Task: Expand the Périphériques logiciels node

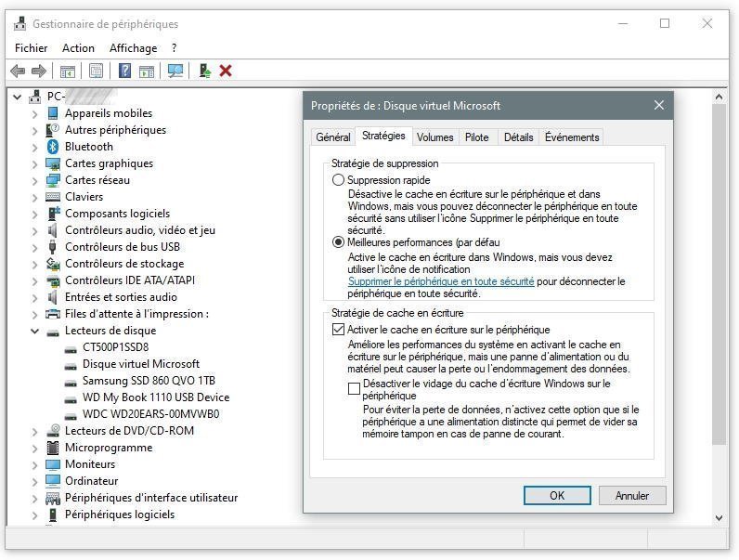Action: (x=35, y=514)
